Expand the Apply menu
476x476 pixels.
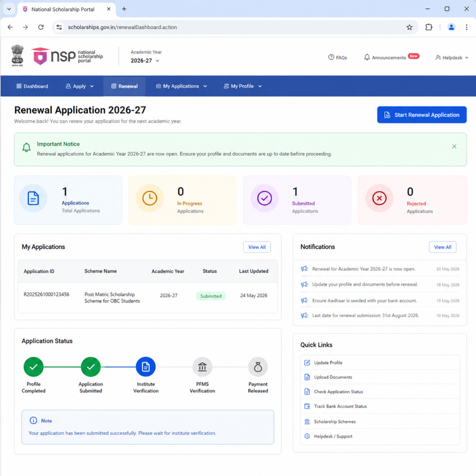(80, 86)
